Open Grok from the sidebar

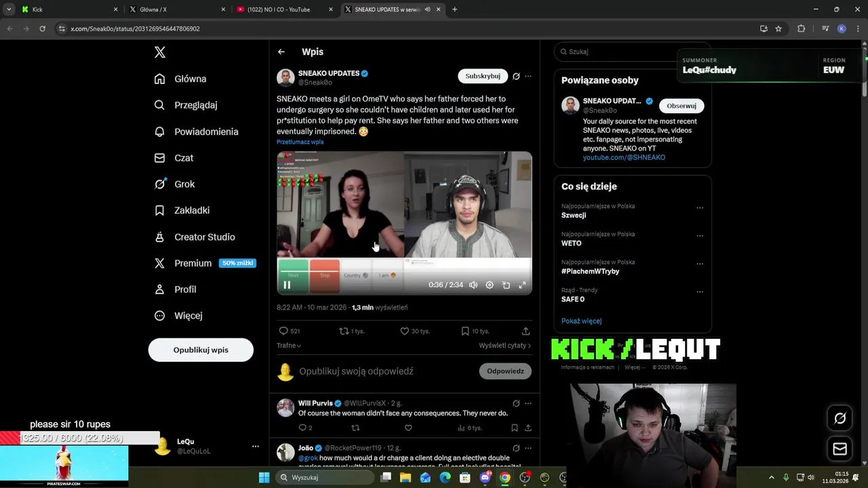pyautogui.click(x=174, y=184)
